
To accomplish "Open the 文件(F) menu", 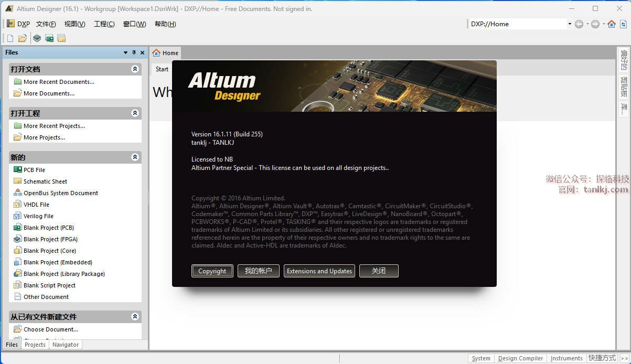I will [x=46, y=24].
